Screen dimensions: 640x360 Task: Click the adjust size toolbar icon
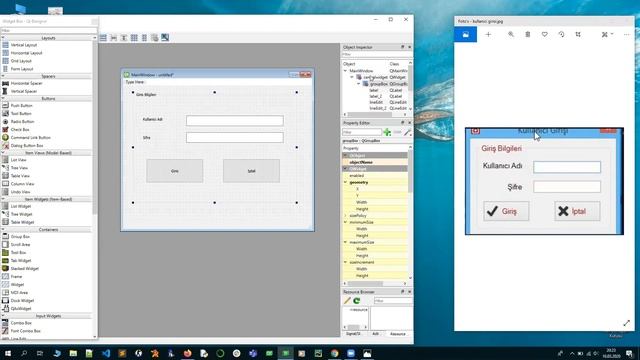click(x=165, y=38)
